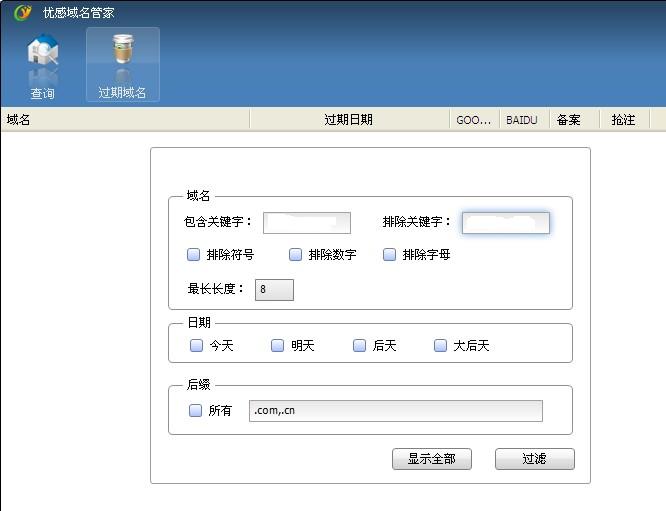Toggle the 排除数字 checkbox

296,255
